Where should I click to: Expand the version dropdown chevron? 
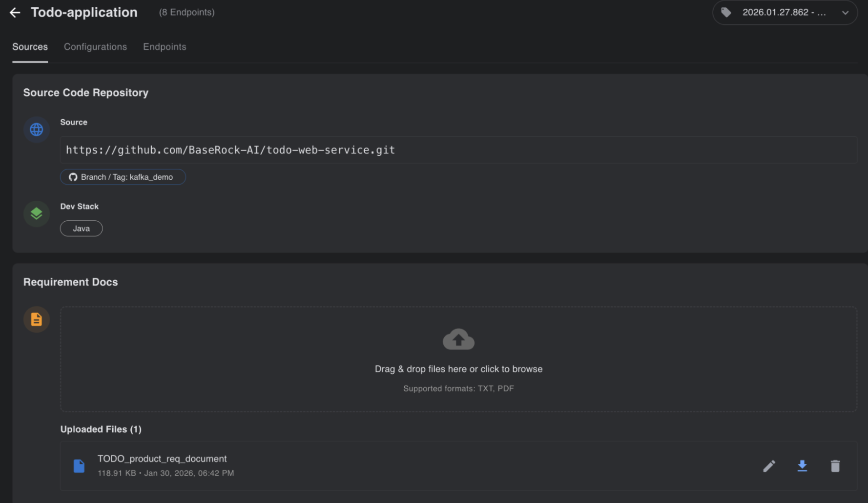[x=845, y=13]
